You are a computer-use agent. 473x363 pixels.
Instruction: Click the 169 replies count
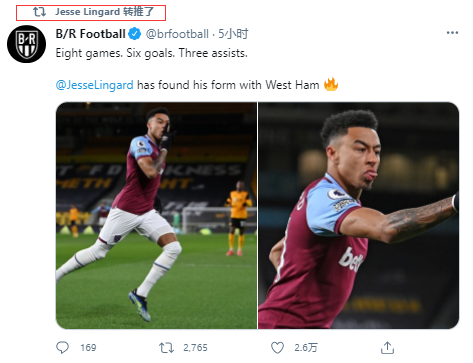(88, 348)
